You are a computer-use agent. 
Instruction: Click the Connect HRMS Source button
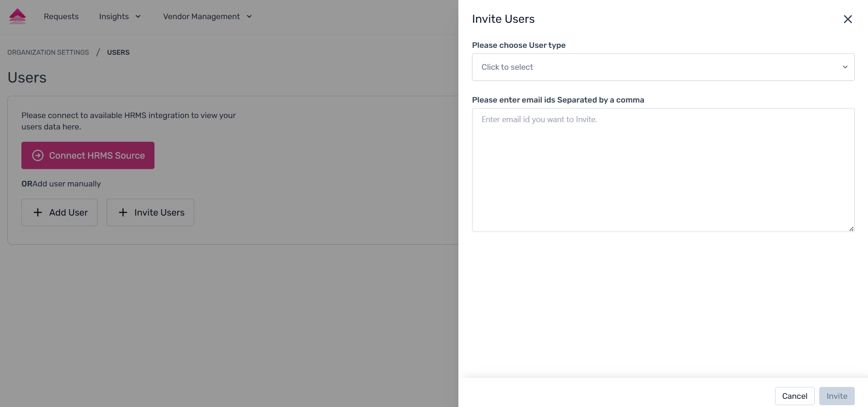tap(88, 155)
